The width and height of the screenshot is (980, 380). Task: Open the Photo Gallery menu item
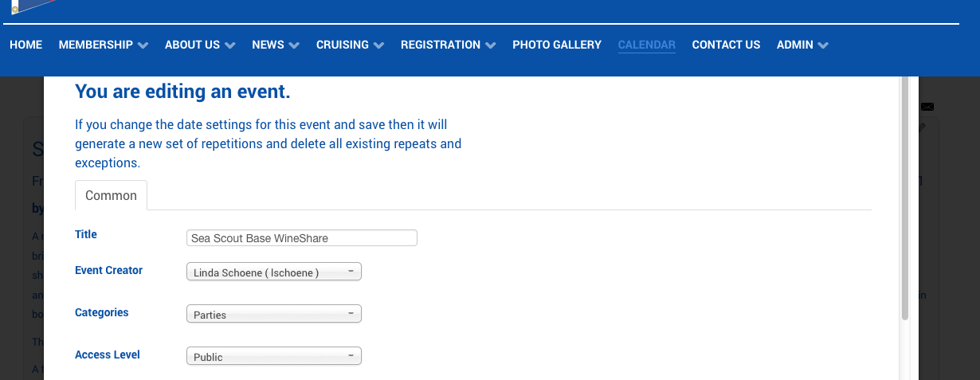tap(557, 45)
